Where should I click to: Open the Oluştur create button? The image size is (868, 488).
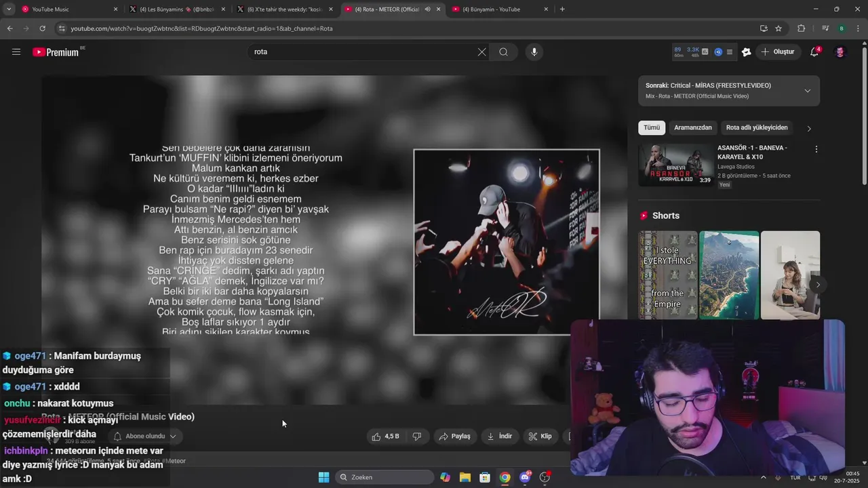pyautogui.click(x=778, y=52)
